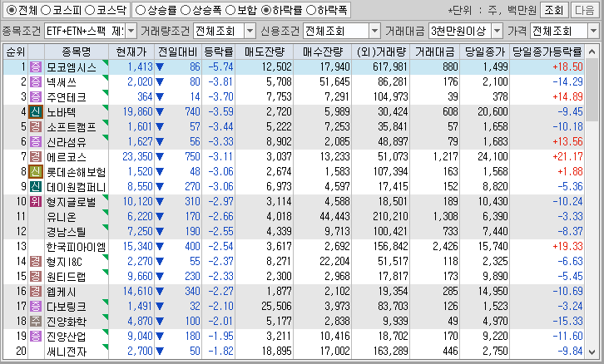This screenshot has height=364, width=604.
Task: Click 한국피아이엠 trading value 2,426
Action: pyautogui.click(x=445, y=246)
